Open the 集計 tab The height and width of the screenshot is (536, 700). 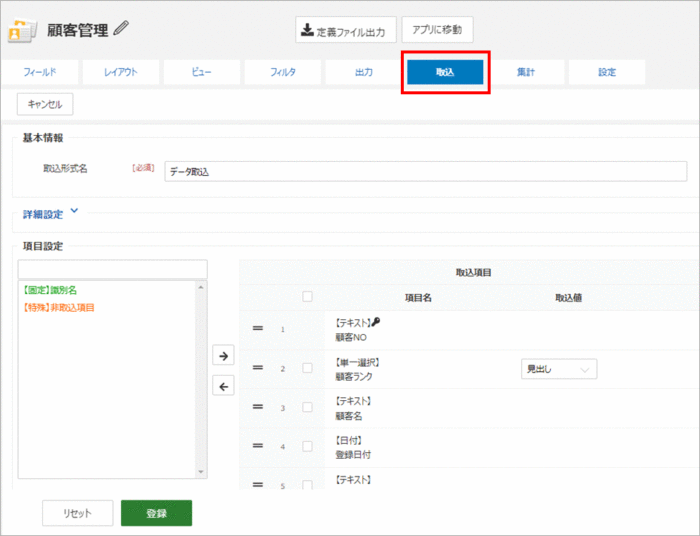(526, 72)
